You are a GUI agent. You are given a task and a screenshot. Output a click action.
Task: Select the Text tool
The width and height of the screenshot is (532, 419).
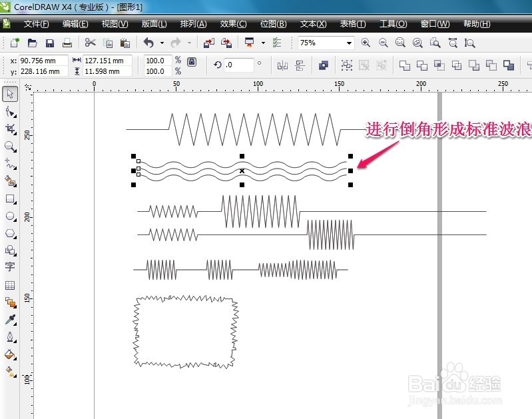pos(10,267)
